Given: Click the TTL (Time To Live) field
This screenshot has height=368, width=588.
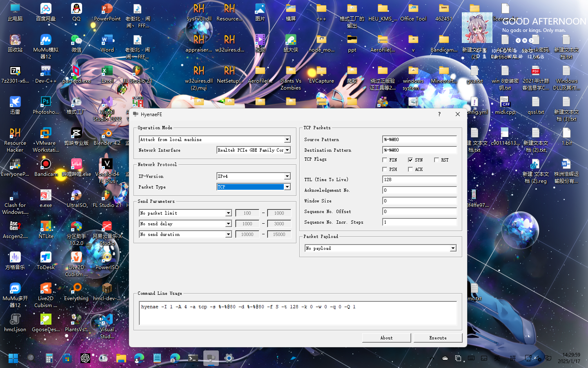Looking at the screenshot, I should (x=419, y=180).
